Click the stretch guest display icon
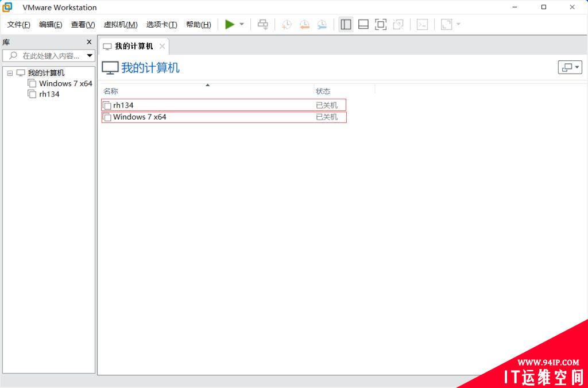This screenshot has width=588, height=388. coord(446,24)
